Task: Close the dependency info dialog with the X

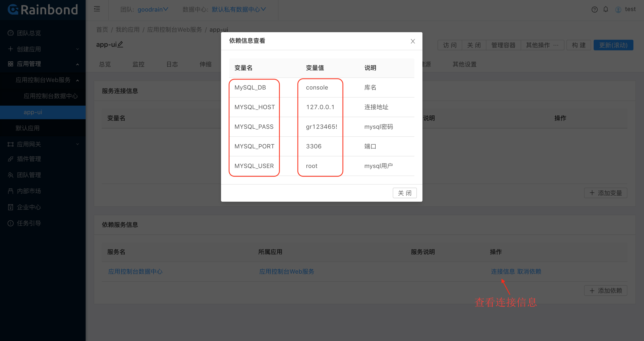Action: point(413,41)
